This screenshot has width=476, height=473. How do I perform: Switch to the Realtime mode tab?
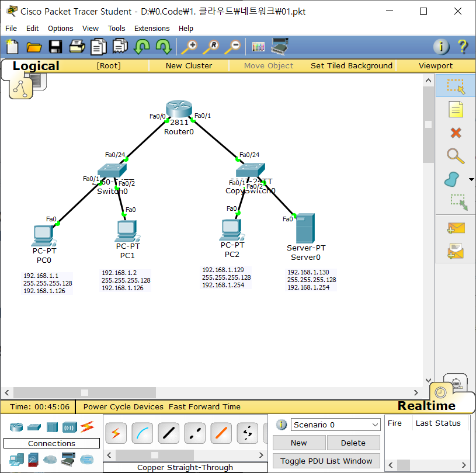tap(426, 406)
